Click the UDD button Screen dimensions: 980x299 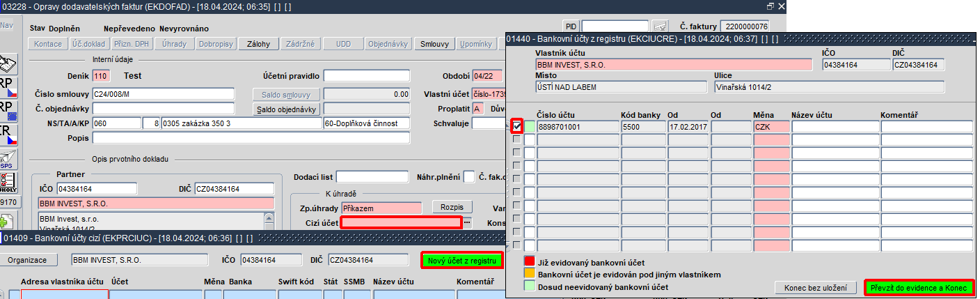click(344, 44)
